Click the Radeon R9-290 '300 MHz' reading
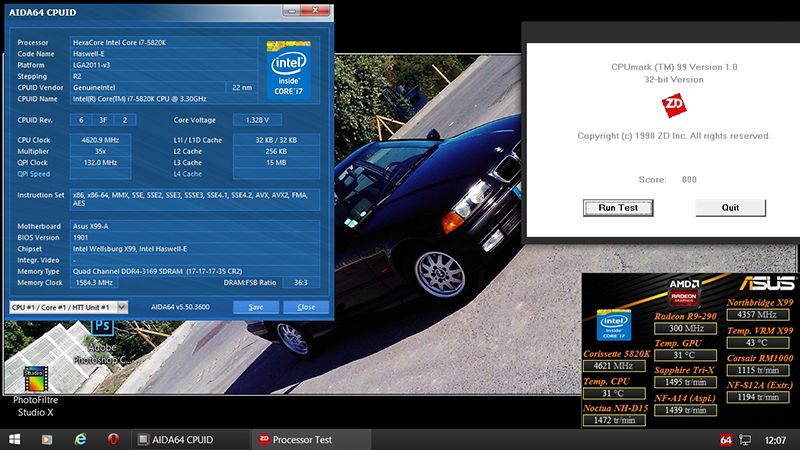This screenshot has height=450, width=800. (x=686, y=329)
